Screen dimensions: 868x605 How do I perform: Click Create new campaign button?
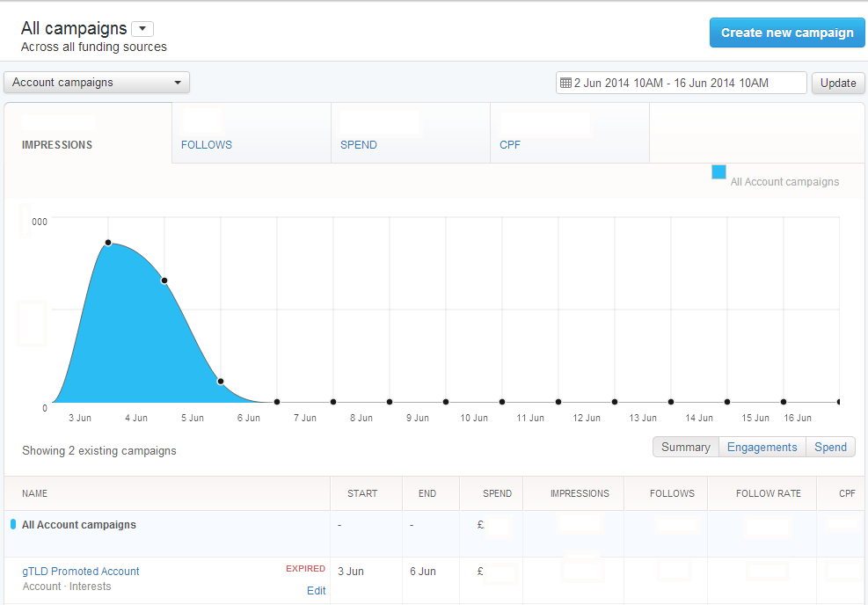coord(786,33)
